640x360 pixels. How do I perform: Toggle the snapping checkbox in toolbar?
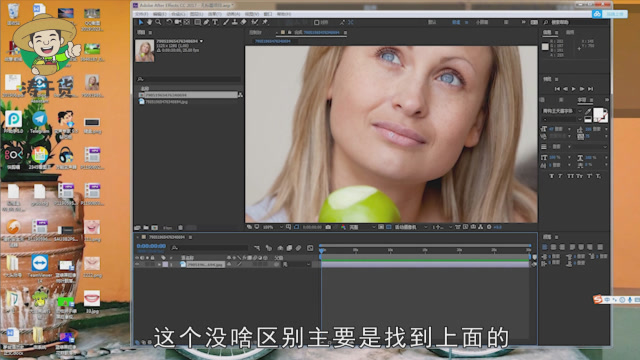click(x=316, y=22)
